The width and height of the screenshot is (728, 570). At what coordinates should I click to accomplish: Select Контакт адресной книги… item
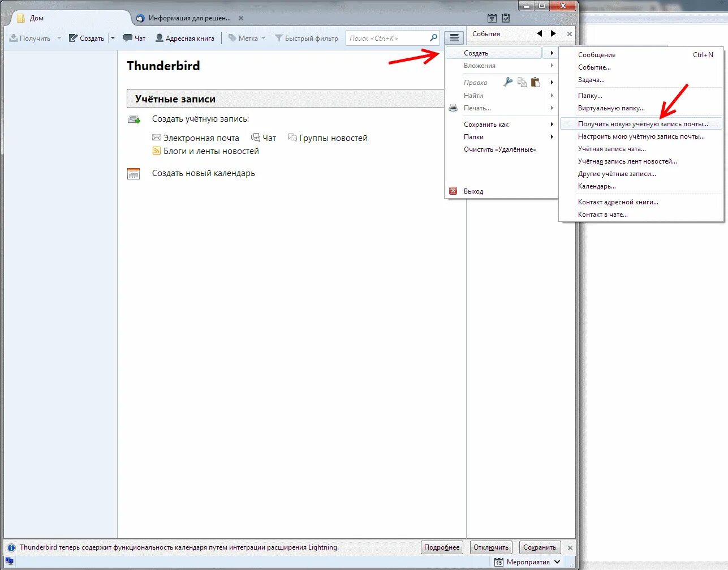point(641,202)
